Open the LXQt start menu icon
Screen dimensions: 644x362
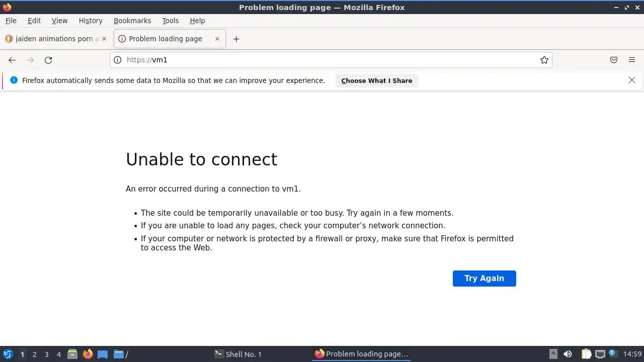[8, 354]
